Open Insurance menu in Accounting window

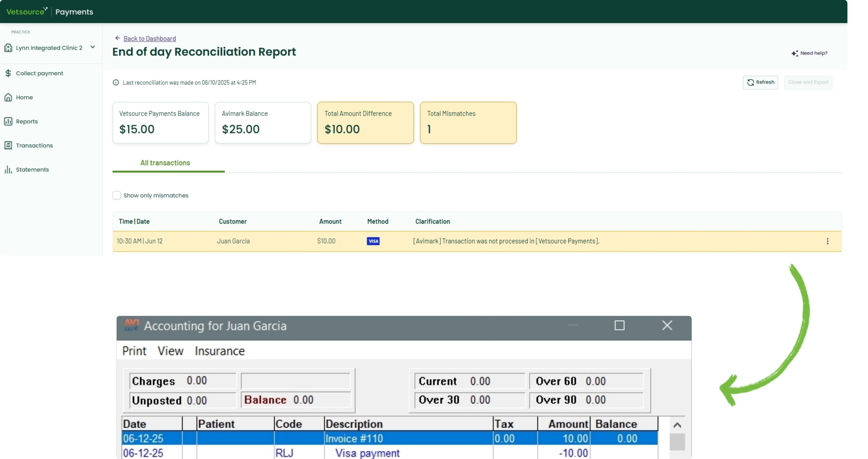pos(220,351)
